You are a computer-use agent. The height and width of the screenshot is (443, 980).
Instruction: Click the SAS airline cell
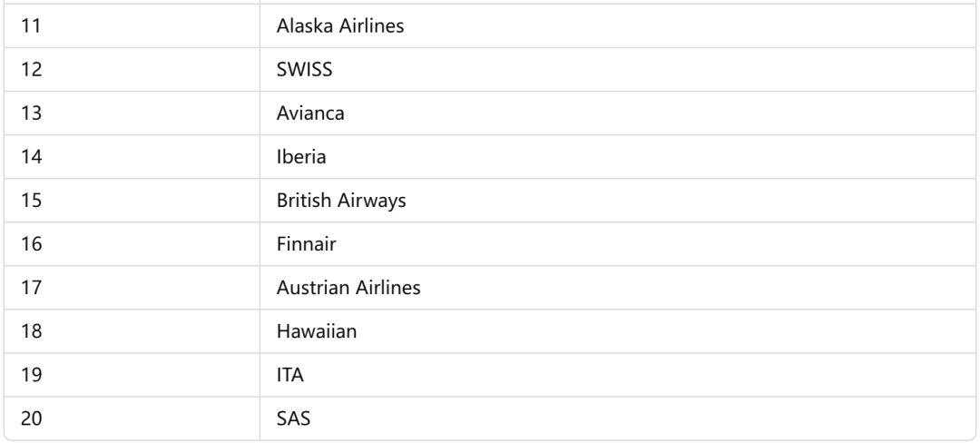point(617,418)
